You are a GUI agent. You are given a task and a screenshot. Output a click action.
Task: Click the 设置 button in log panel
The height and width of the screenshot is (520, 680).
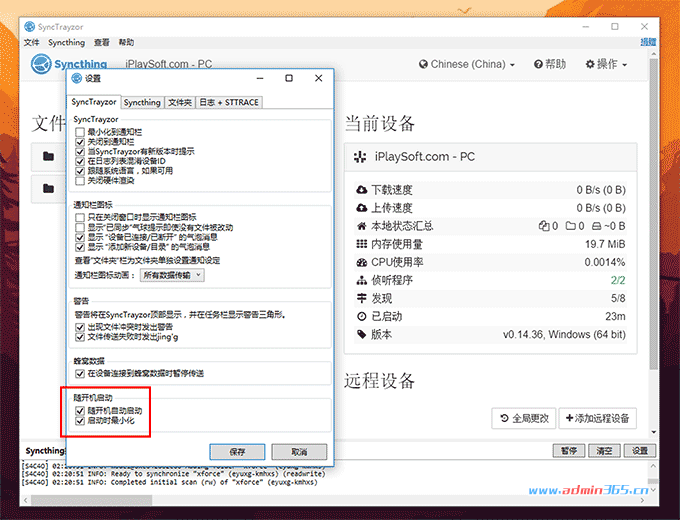(x=640, y=451)
